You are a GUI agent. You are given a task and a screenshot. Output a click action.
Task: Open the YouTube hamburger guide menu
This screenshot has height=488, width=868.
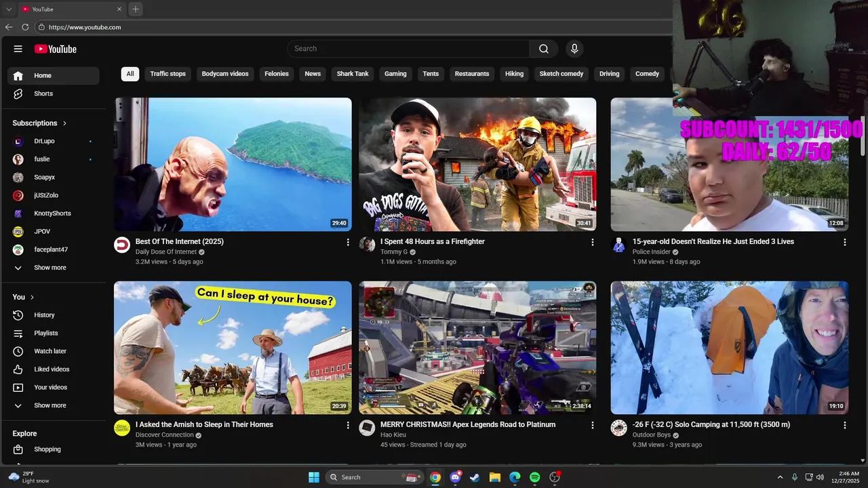[x=18, y=49]
